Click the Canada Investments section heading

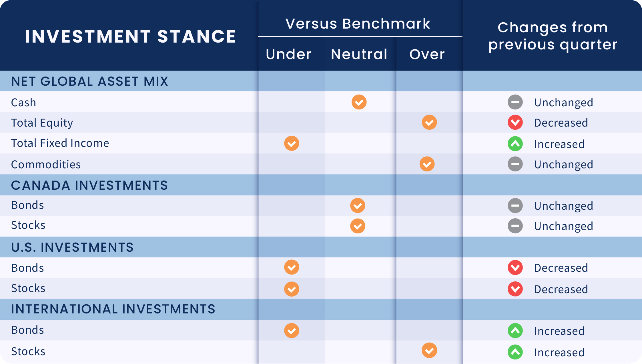pos(89,185)
